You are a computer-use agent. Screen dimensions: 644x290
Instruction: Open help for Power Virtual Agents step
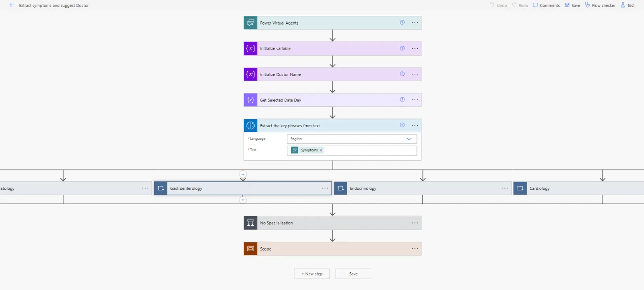point(402,23)
